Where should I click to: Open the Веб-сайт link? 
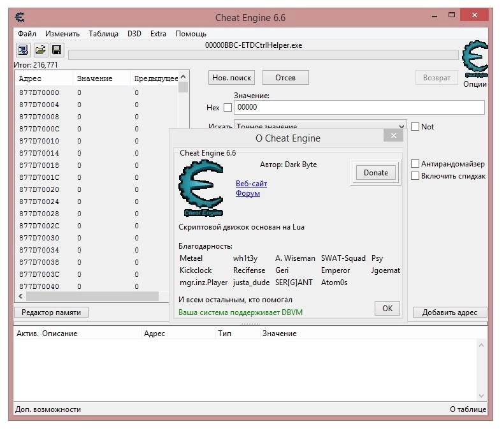point(251,184)
